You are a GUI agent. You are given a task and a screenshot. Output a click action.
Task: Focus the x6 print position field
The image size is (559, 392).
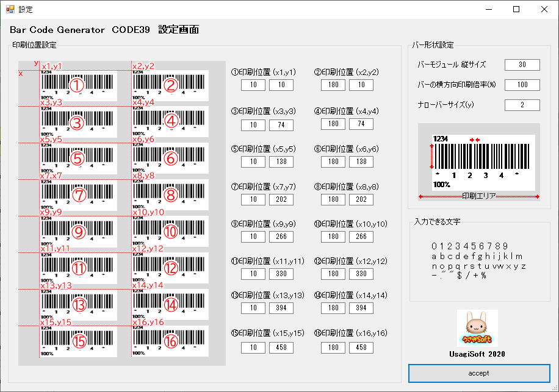[x=333, y=162]
